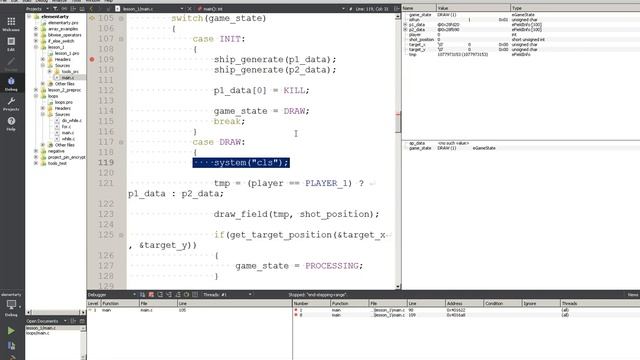Open the Welcome mode
The image size is (640, 360).
click(x=11, y=24)
